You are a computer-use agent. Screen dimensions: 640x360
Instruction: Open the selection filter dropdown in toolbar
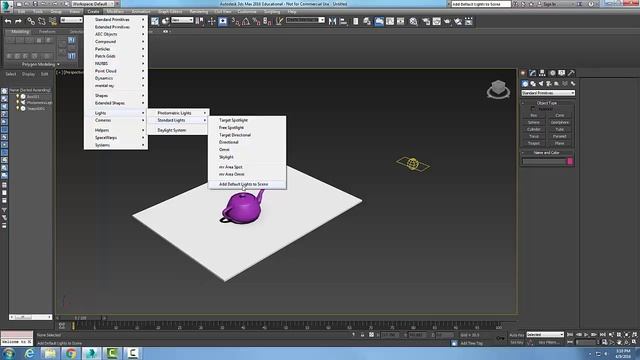(x=71, y=20)
